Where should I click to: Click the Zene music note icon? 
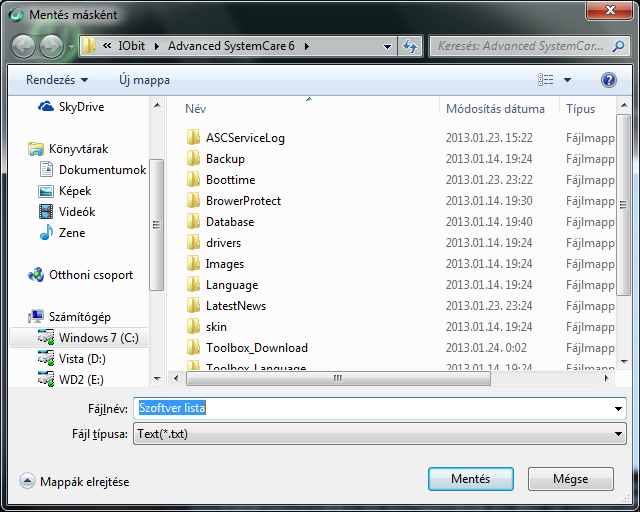pyautogui.click(x=46, y=232)
